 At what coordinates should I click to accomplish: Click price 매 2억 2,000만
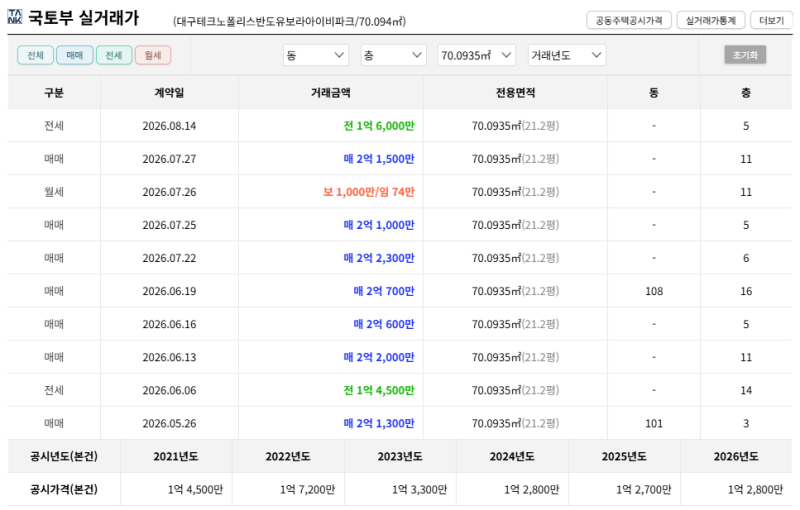[379, 358]
